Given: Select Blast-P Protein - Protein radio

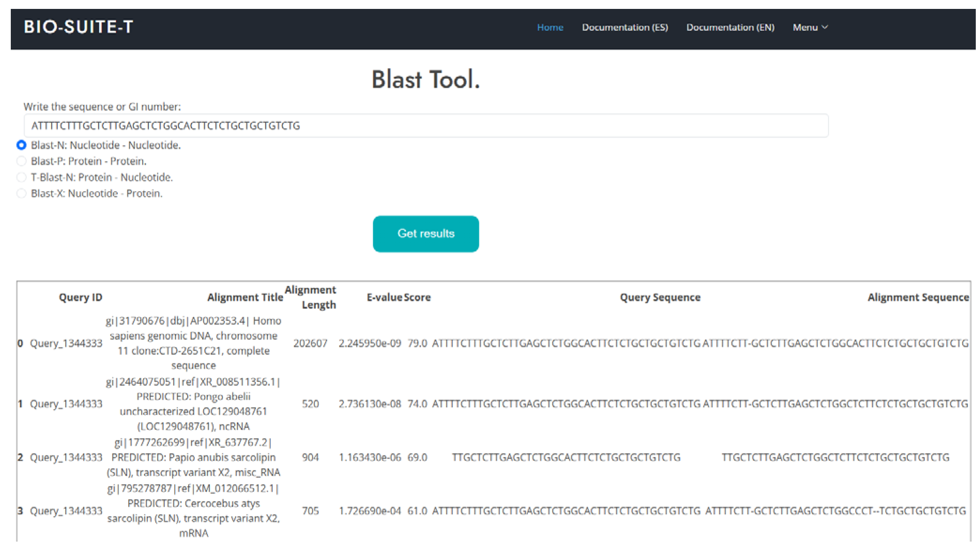Looking at the screenshot, I should tap(21, 161).
